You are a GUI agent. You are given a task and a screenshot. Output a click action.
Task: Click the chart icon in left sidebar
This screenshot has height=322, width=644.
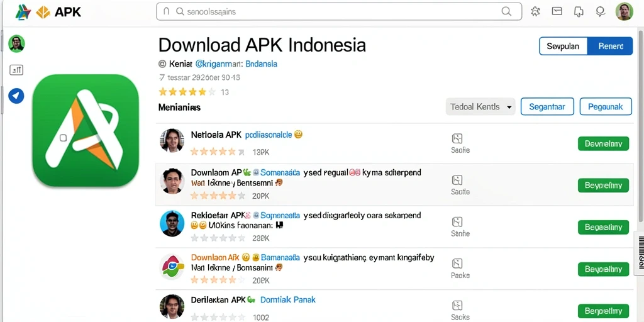pos(16,70)
